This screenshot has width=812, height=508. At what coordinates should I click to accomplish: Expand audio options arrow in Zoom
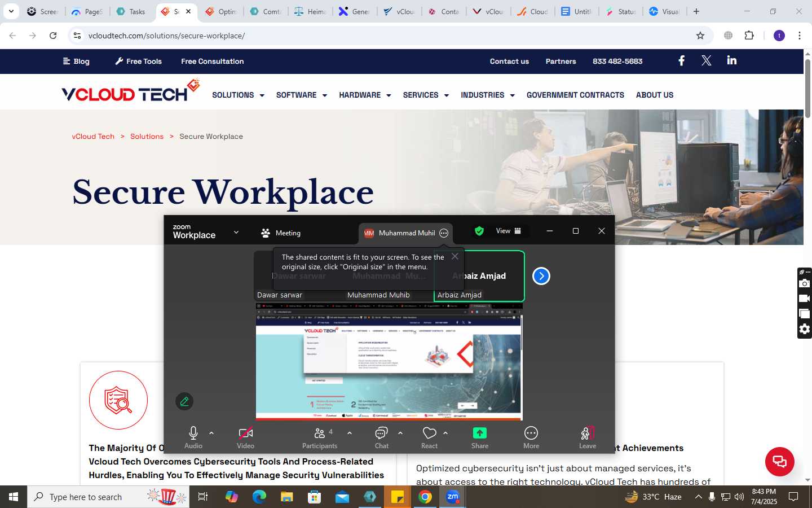[211, 433]
